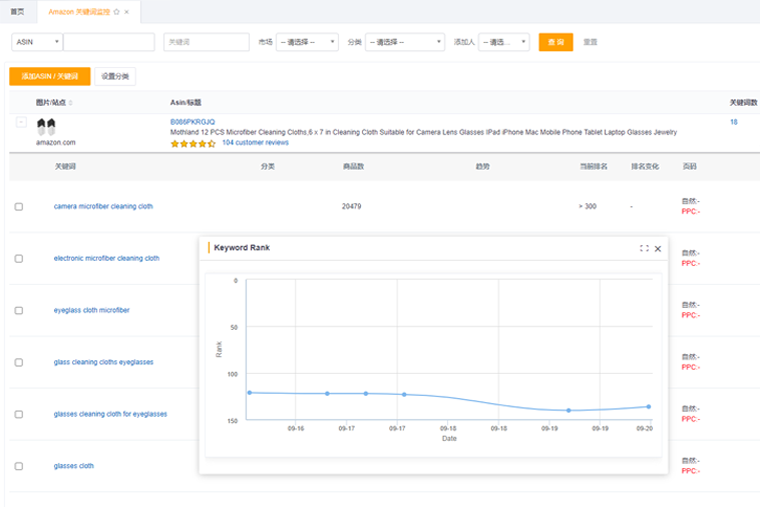Tick the eyeglass cloth microfiber checkbox
The image size is (760, 507).
(x=19, y=310)
